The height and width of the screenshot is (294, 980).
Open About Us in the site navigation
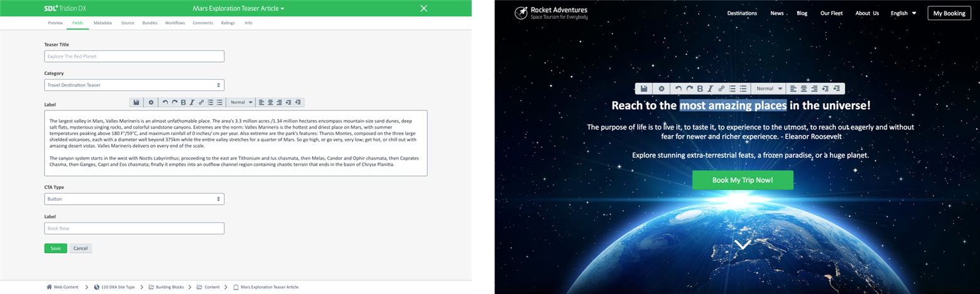[867, 13]
